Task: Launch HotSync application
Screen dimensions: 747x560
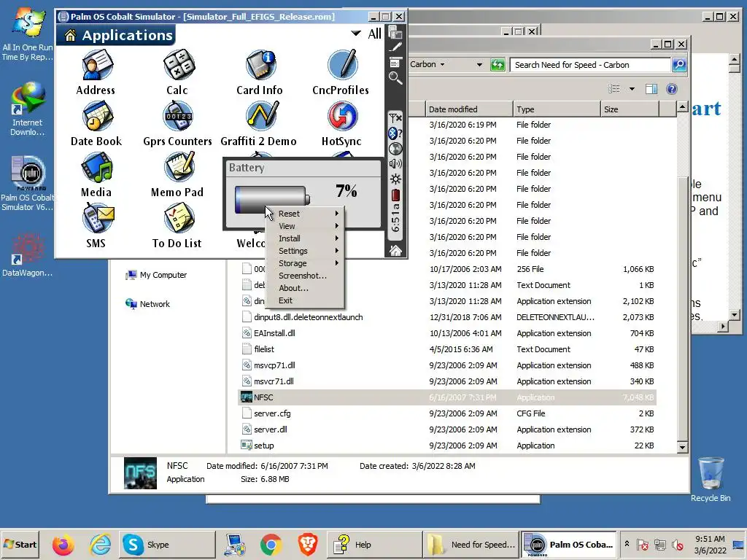Action: click(341, 124)
